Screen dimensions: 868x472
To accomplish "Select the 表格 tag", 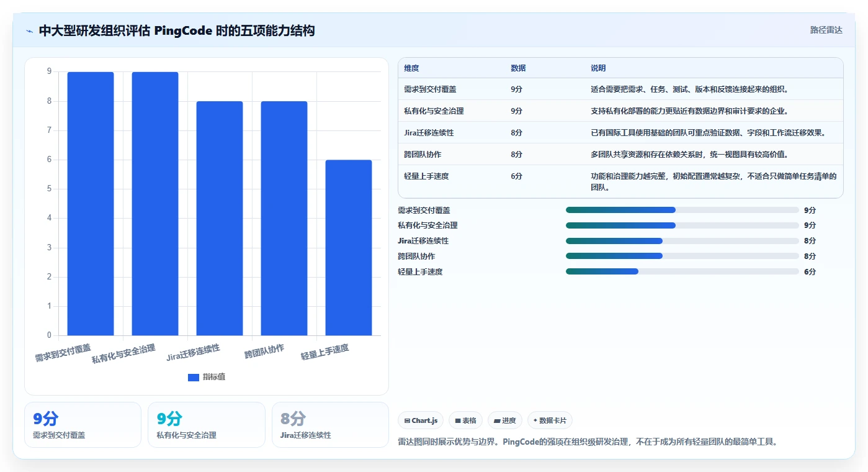I will (465, 420).
